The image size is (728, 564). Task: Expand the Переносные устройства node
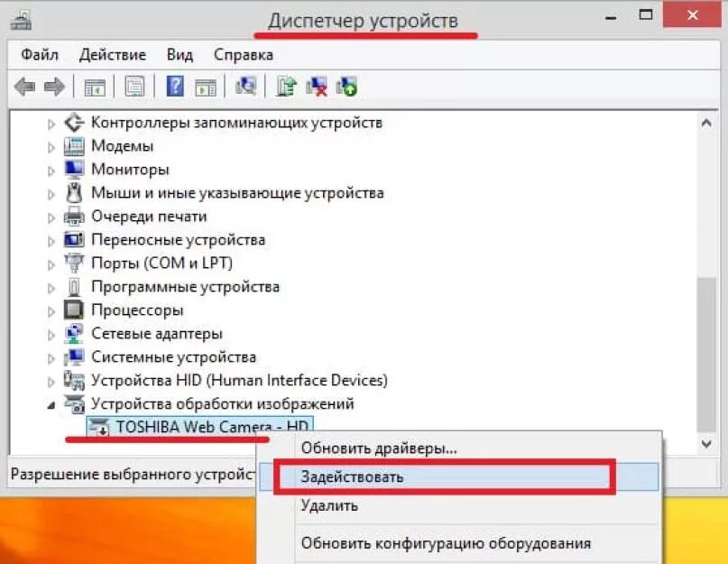pos(51,241)
